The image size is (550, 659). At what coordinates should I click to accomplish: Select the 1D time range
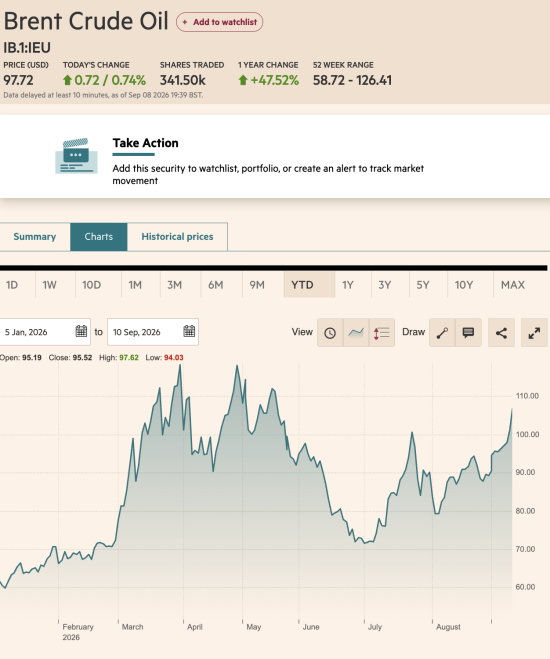[x=12, y=285]
